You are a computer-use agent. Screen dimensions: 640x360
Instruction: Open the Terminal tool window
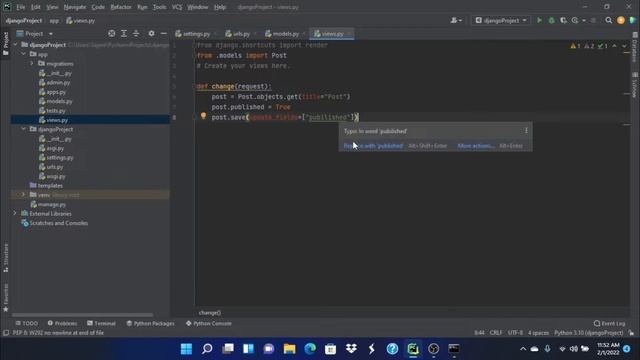[x=101, y=323]
